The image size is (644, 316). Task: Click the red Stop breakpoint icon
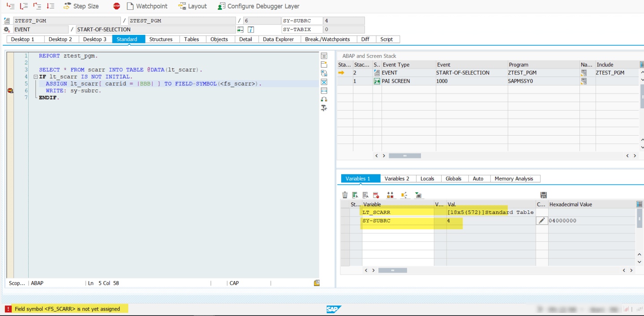click(116, 6)
